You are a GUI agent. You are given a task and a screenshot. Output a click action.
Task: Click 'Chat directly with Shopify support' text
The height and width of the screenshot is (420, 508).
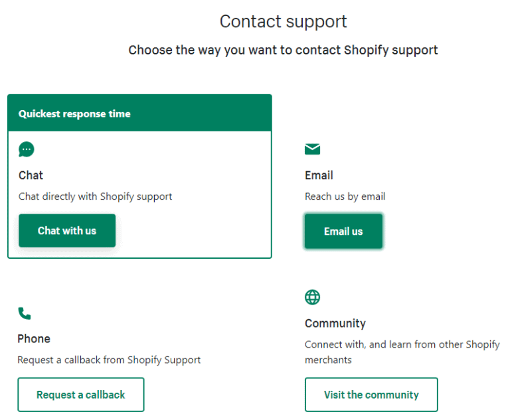[x=95, y=196]
